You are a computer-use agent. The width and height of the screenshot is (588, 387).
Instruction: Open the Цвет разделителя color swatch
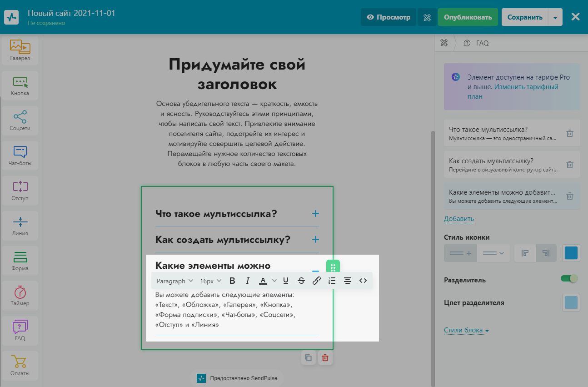[x=571, y=302]
